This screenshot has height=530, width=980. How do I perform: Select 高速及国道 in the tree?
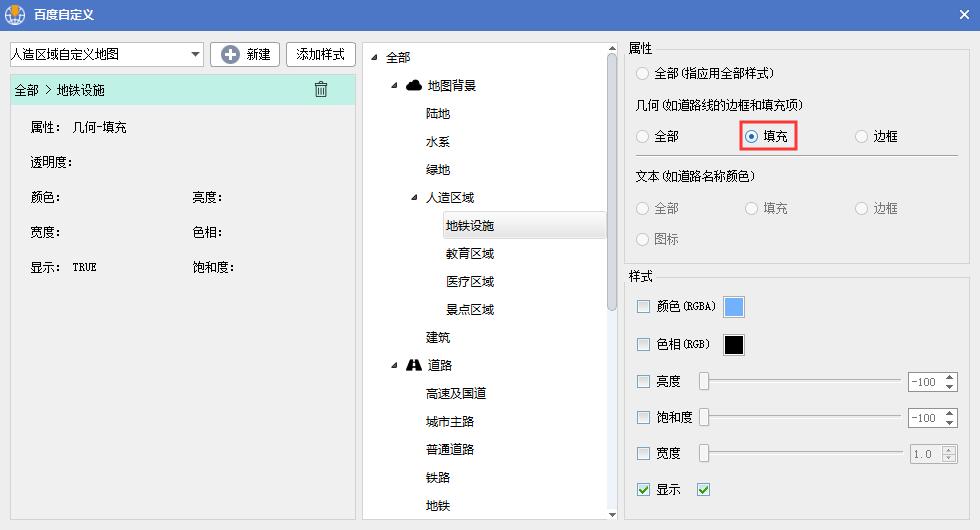[x=456, y=393]
